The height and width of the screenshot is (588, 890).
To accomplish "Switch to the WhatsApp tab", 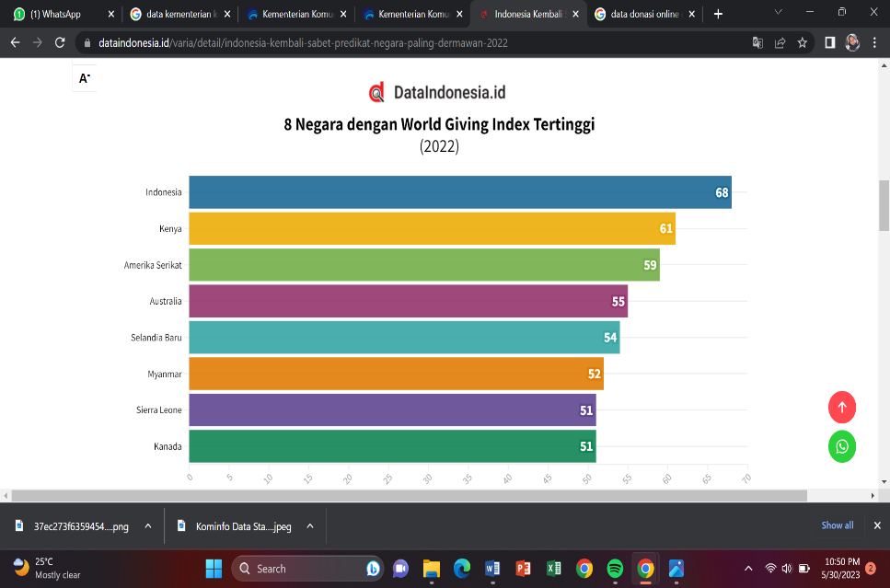I will [x=55, y=14].
